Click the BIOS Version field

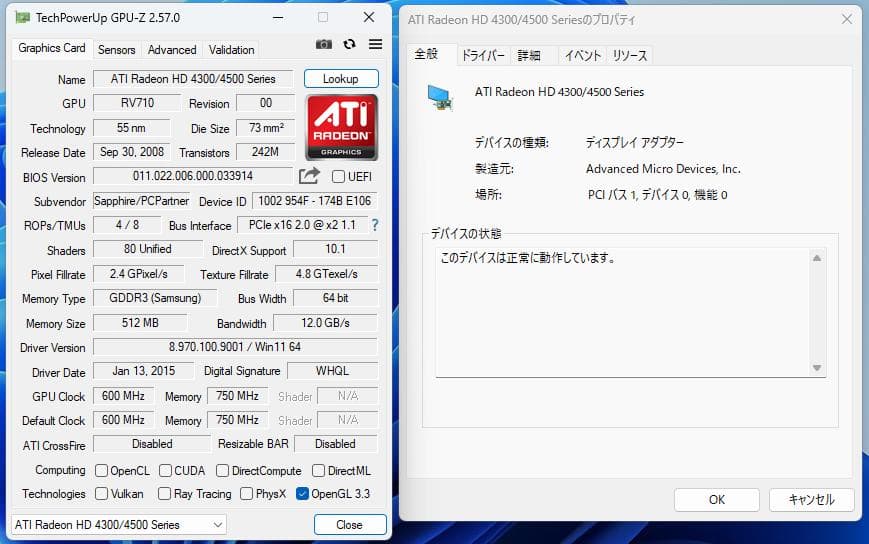point(193,176)
